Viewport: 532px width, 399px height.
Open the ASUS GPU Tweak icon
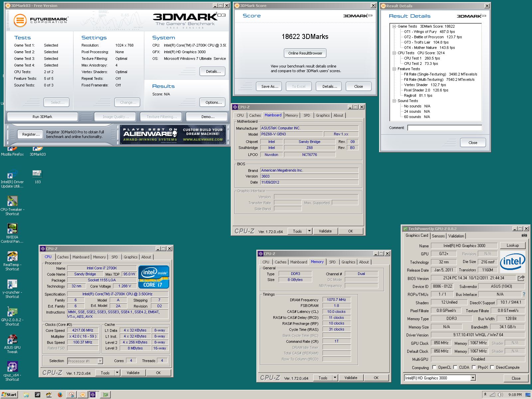pyautogui.click(x=12, y=344)
